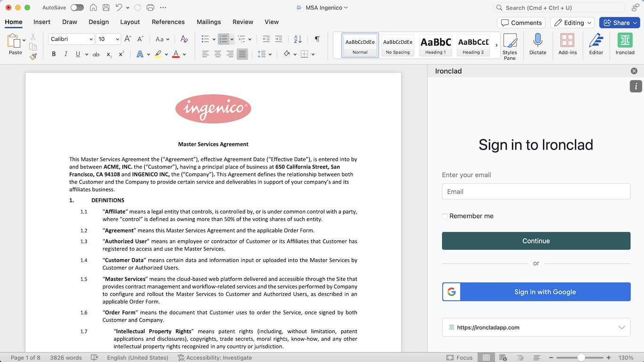
Task: Expand line spacing options
Action: tap(270, 54)
